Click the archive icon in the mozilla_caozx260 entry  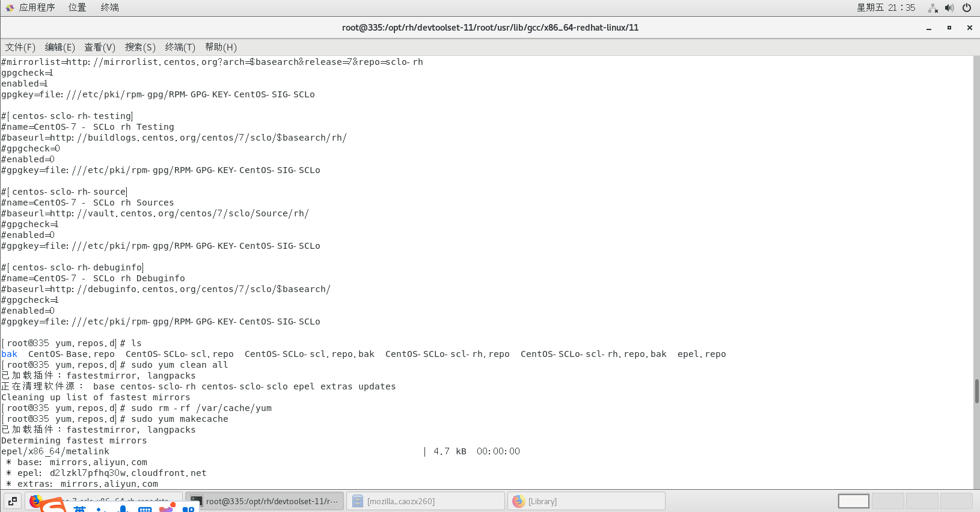(x=358, y=501)
